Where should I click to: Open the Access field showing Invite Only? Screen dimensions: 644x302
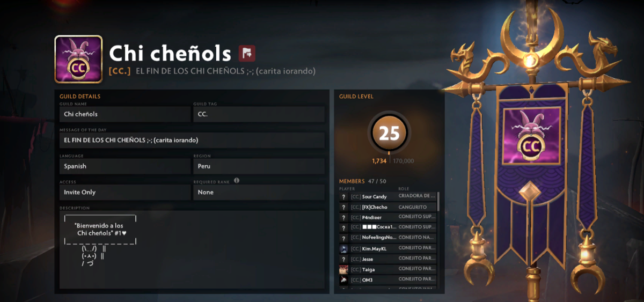[125, 192]
